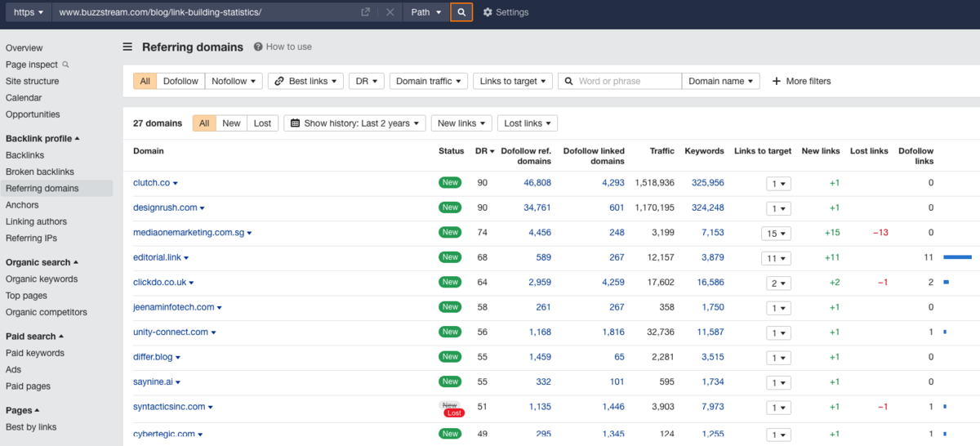Open the clutch.co domain link

pos(151,183)
